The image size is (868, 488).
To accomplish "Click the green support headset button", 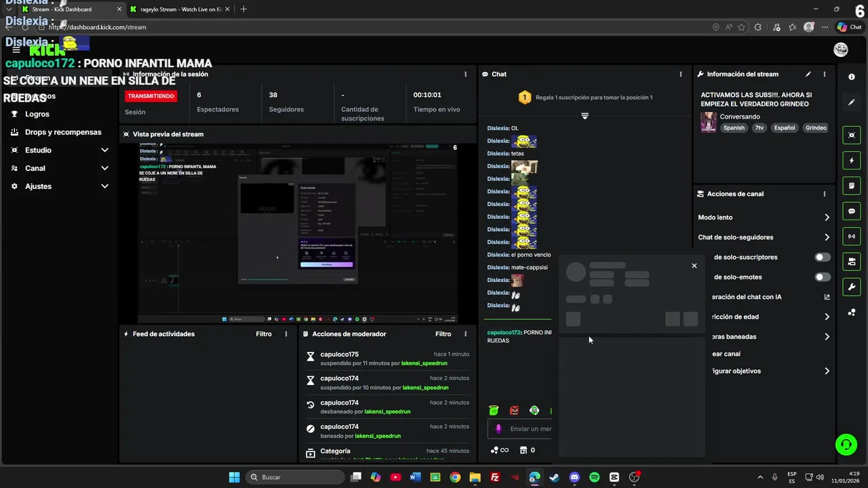I will click(846, 445).
